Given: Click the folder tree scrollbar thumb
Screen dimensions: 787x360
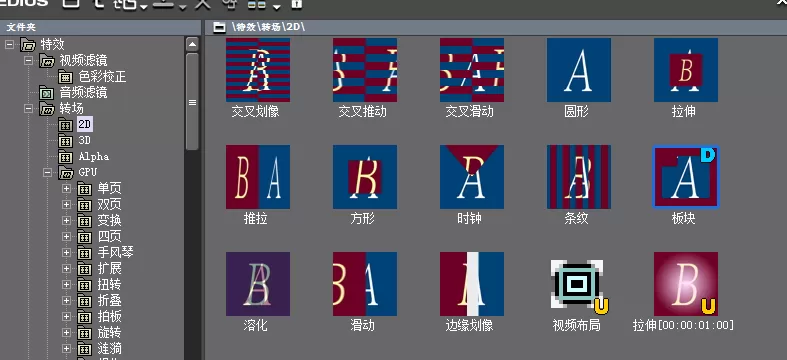Looking at the screenshot, I should click(x=192, y=102).
